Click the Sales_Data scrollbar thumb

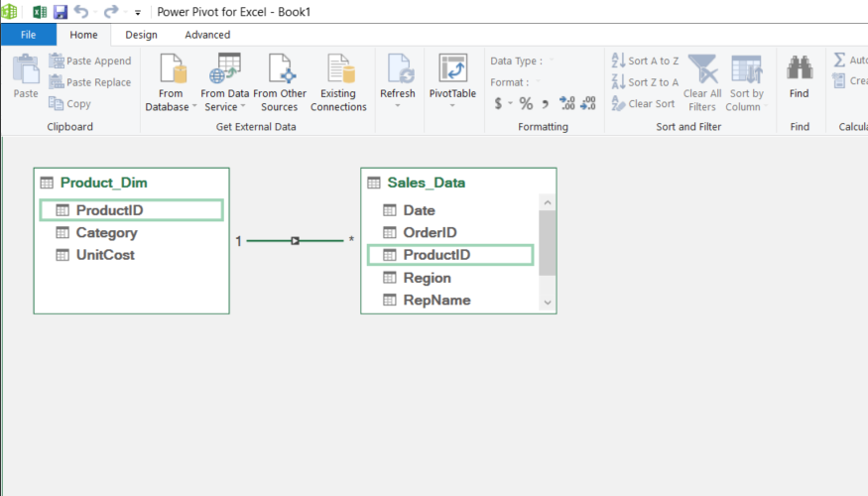point(548,243)
